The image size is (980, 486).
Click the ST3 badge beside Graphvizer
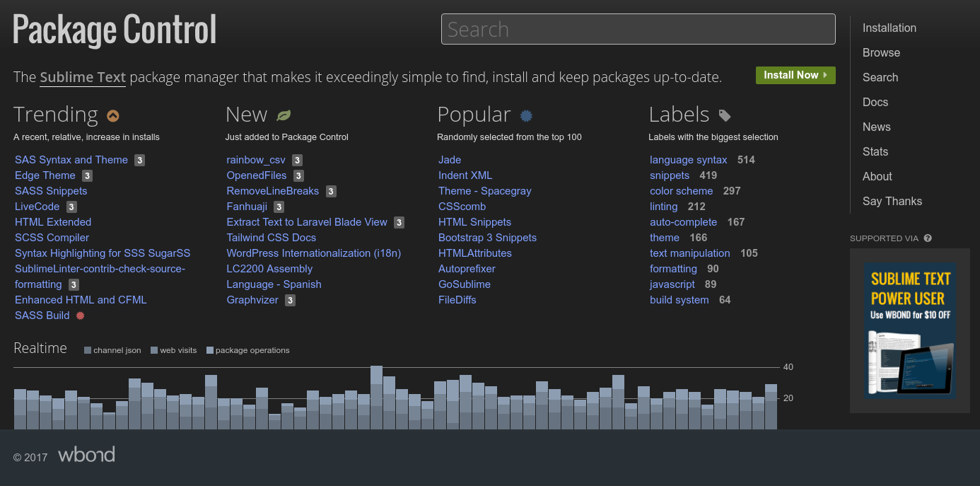click(291, 301)
